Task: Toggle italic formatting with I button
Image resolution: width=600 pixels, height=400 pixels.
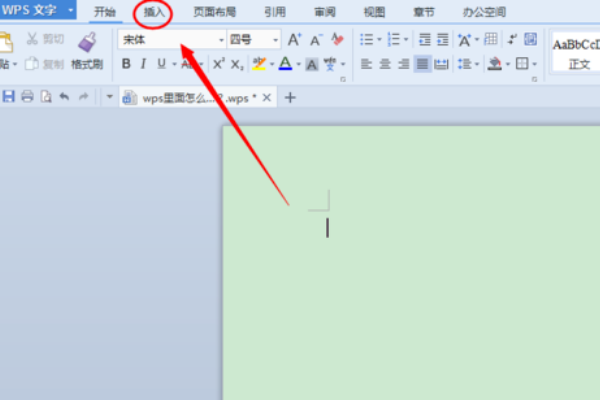Action: click(x=144, y=64)
